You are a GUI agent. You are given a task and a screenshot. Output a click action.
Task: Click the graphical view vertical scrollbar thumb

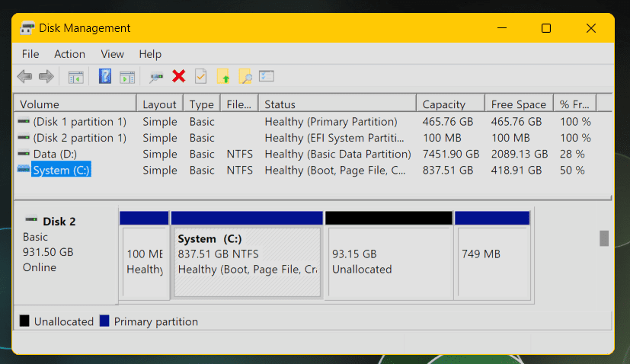(x=604, y=238)
